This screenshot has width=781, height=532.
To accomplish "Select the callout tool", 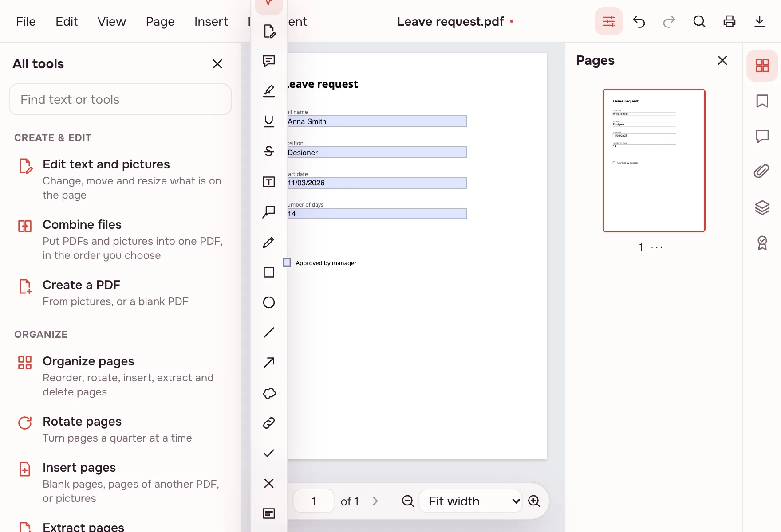I will click(269, 212).
